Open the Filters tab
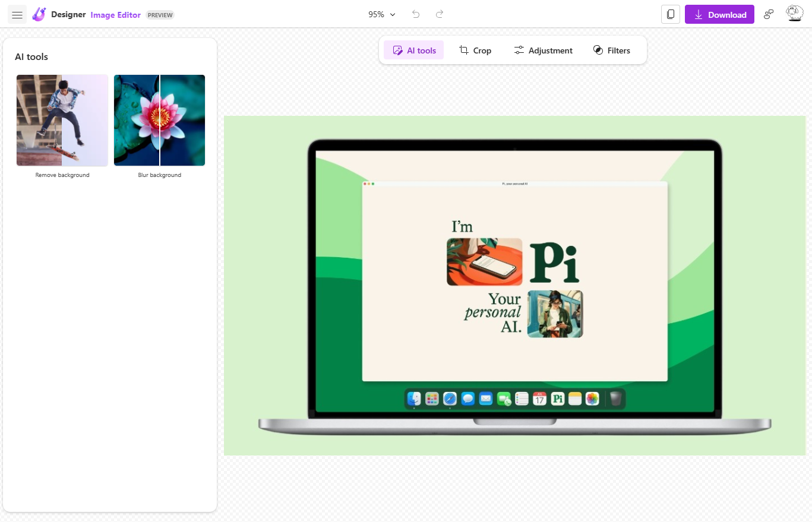Viewport: 812px width, 522px height. click(x=611, y=50)
